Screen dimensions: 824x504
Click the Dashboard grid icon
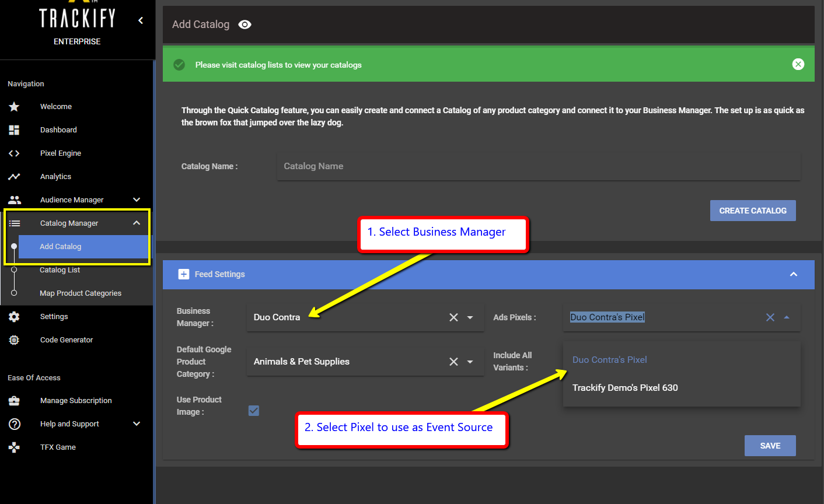click(14, 130)
